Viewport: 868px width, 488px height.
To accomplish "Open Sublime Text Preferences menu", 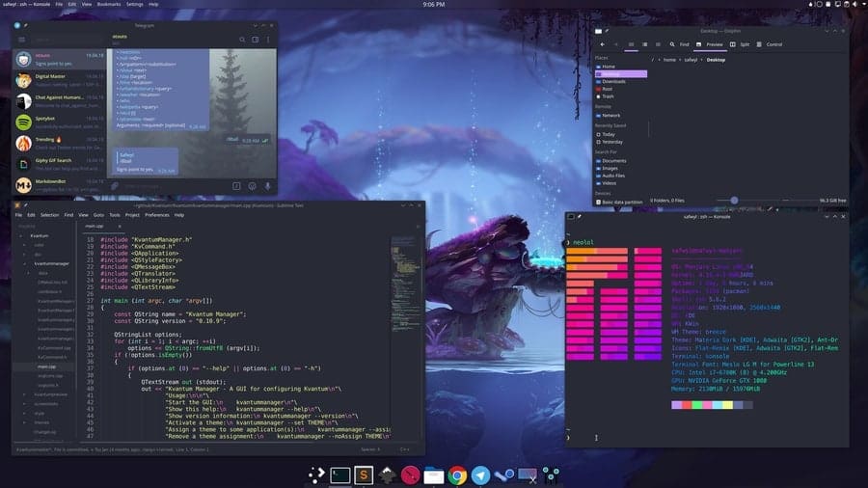I will (x=156, y=215).
